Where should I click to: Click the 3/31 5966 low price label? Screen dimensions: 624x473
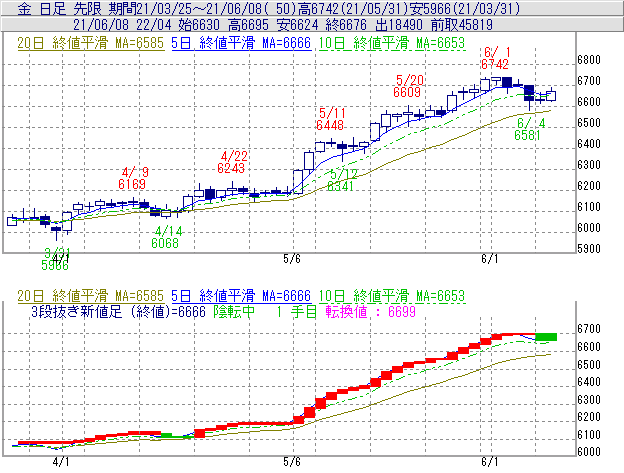56,259
